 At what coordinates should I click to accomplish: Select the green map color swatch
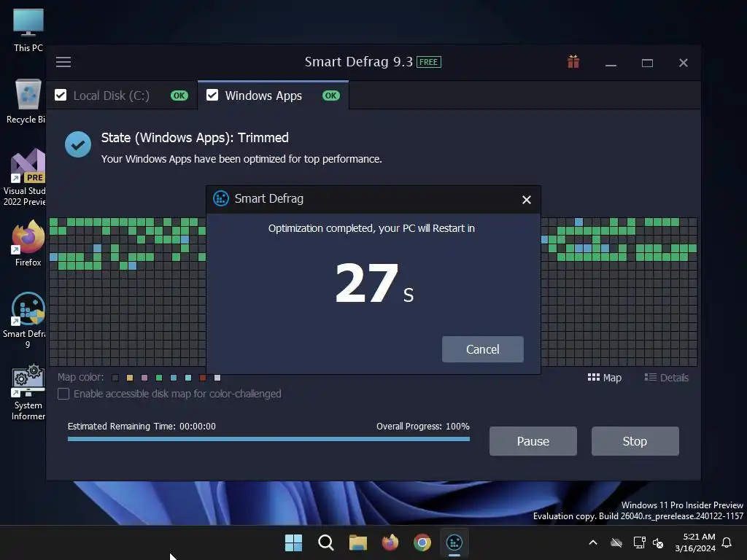(x=159, y=378)
